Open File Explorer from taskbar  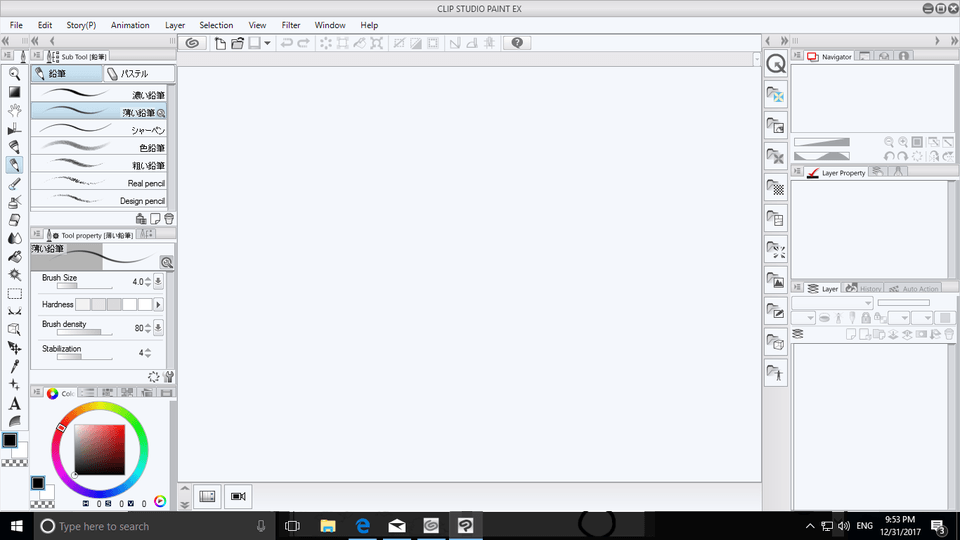tap(328, 526)
